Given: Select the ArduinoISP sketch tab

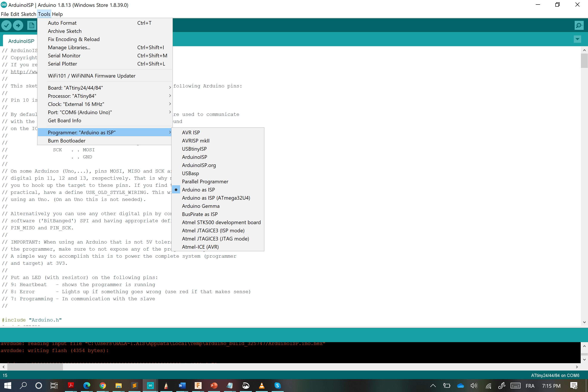Looking at the screenshot, I should click(21, 41).
